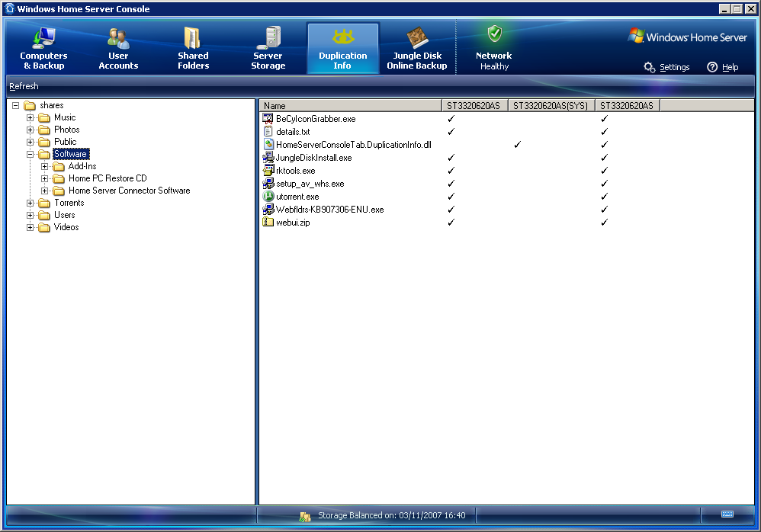The width and height of the screenshot is (761, 532).
Task: Sort by the Name column header
Action: [x=351, y=106]
